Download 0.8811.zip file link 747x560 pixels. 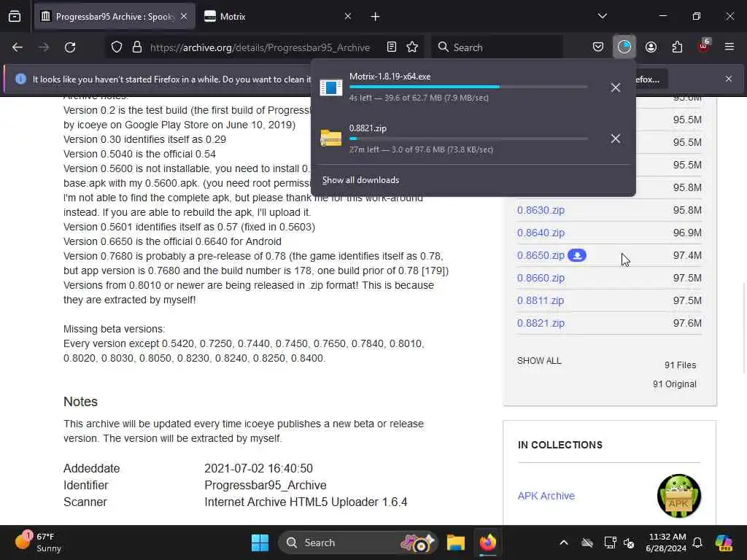pyautogui.click(x=541, y=300)
